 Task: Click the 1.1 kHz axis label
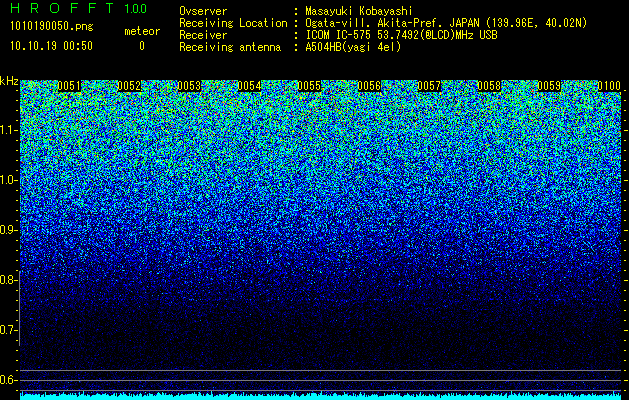[8, 130]
